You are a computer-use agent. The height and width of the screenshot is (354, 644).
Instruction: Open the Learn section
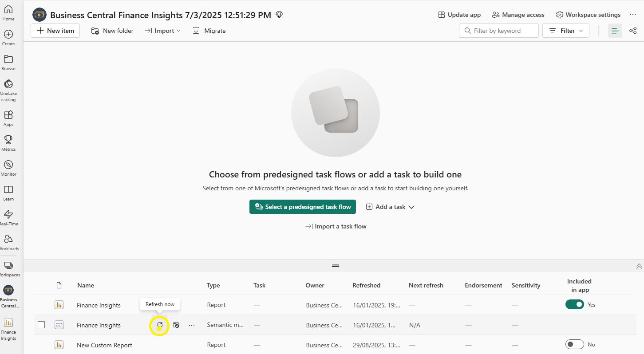8,193
